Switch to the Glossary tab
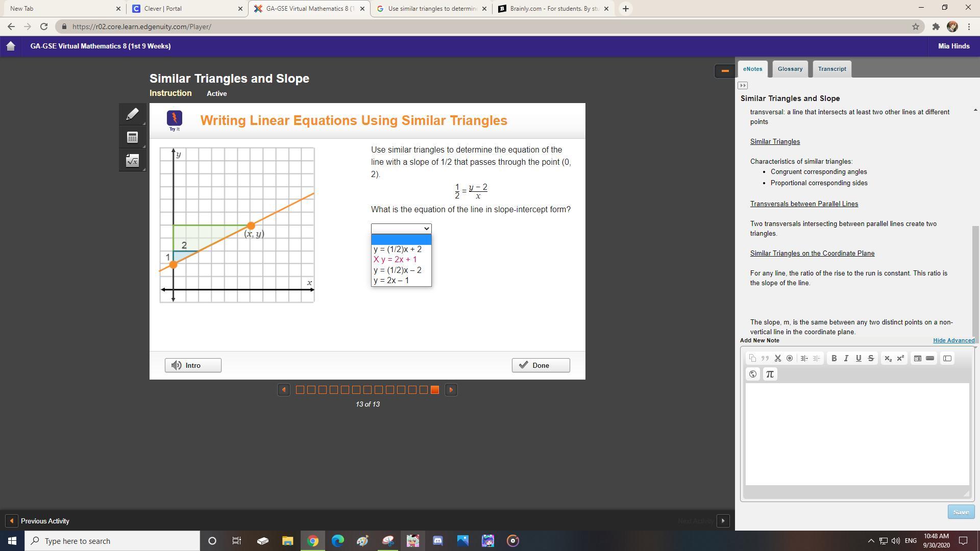980x551 pixels. click(790, 69)
